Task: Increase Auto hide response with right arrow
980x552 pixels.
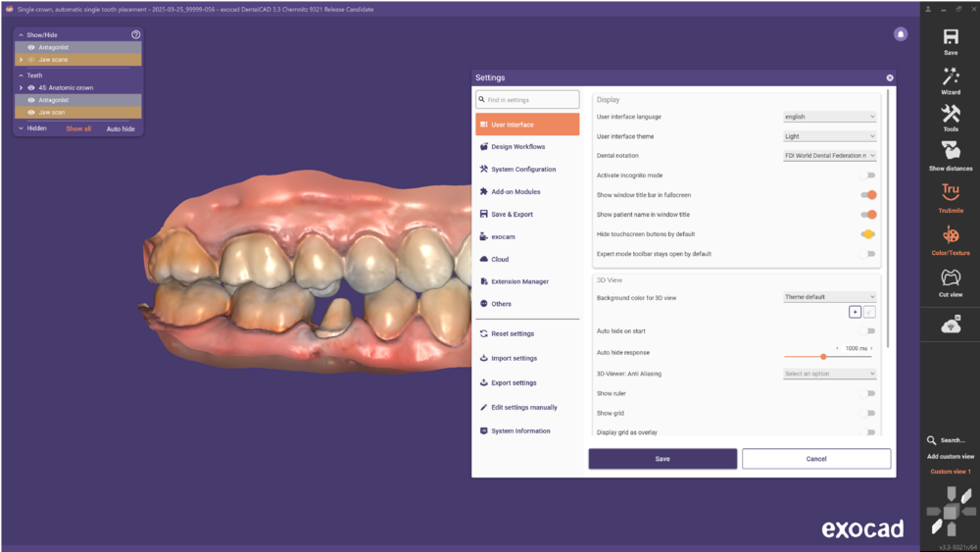Action: (x=871, y=348)
